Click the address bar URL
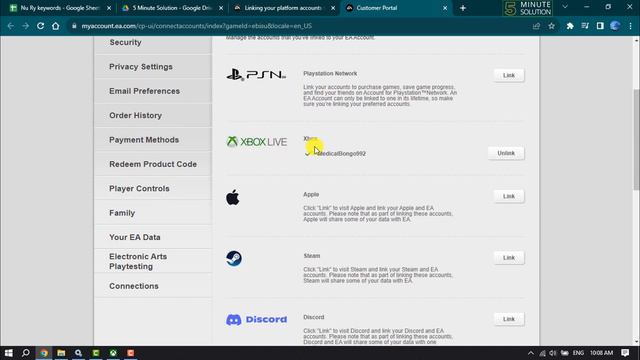The image size is (640, 360). point(197,26)
